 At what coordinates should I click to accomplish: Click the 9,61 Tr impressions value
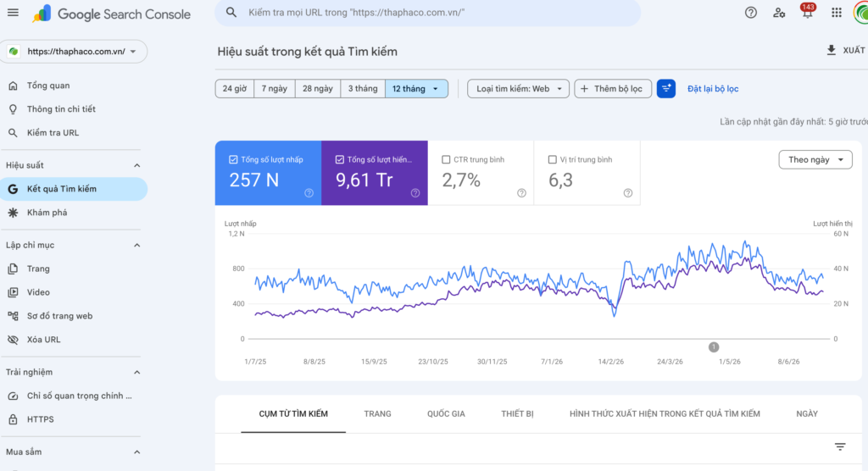(364, 180)
